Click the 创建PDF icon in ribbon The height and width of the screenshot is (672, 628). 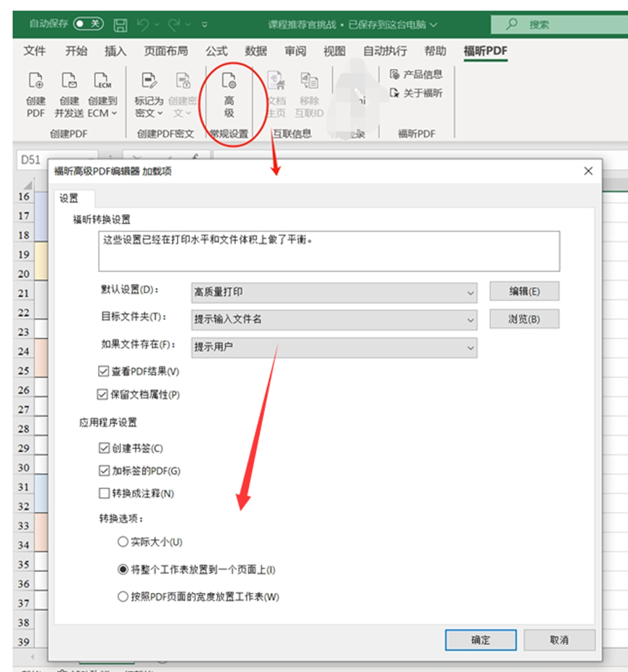pyautogui.click(x=36, y=81)
